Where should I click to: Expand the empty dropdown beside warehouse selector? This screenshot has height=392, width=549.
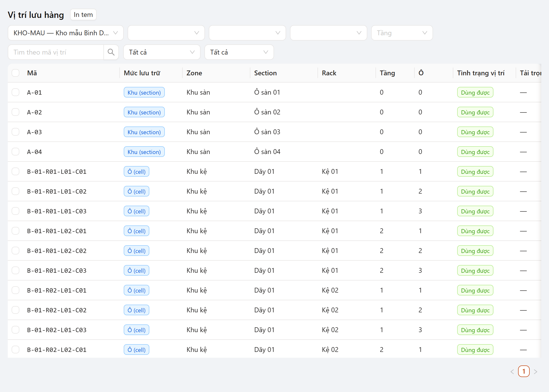166,33
